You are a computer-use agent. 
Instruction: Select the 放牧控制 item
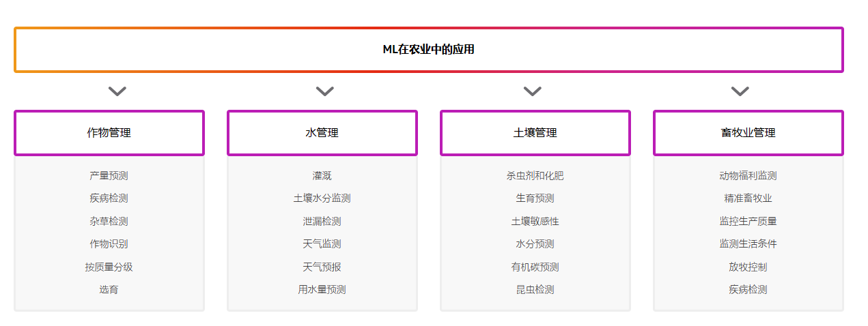tap(748, 267)
